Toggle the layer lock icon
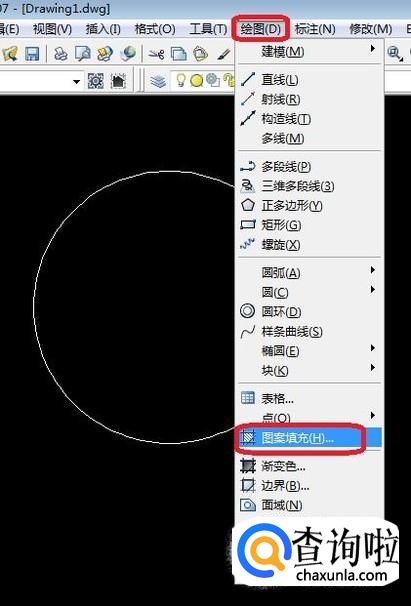This screenshot has height=606, width=411. [x=230, y=81]
